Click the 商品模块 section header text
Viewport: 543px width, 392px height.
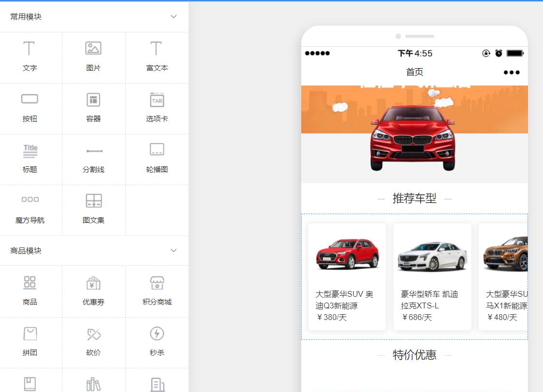pos(26,250)
